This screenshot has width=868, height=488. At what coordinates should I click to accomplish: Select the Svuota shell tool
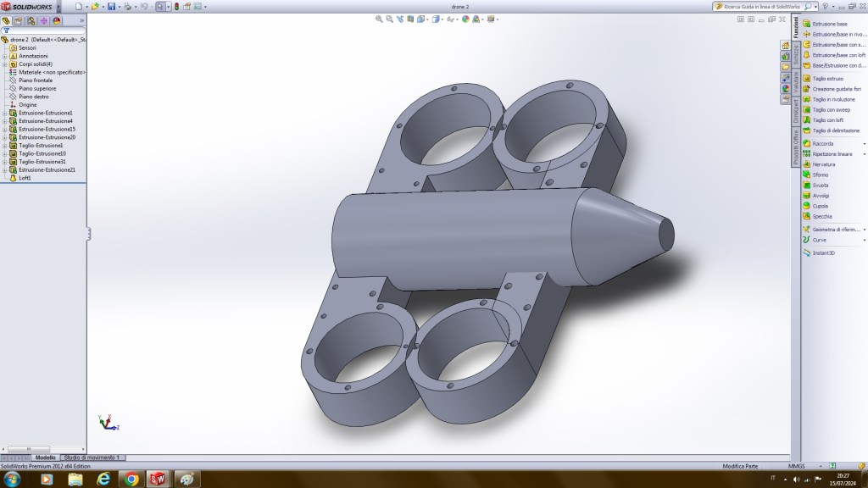click(806, 185)
